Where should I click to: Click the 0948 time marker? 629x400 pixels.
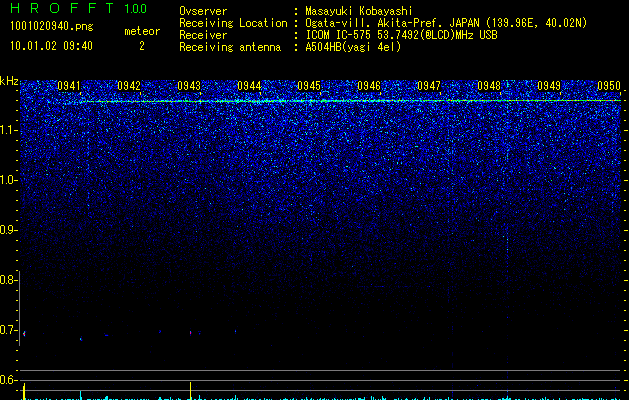click(489, 85)
